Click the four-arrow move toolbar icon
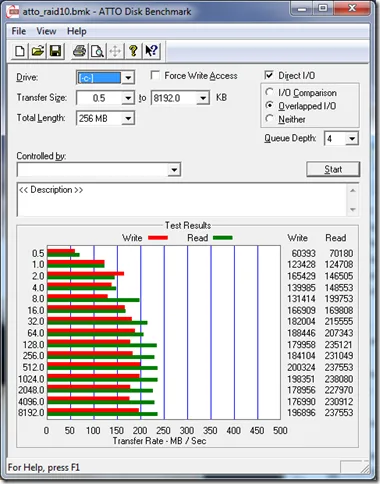The width and height of the screenshot is (380, 484). click(x=115, y=51)
